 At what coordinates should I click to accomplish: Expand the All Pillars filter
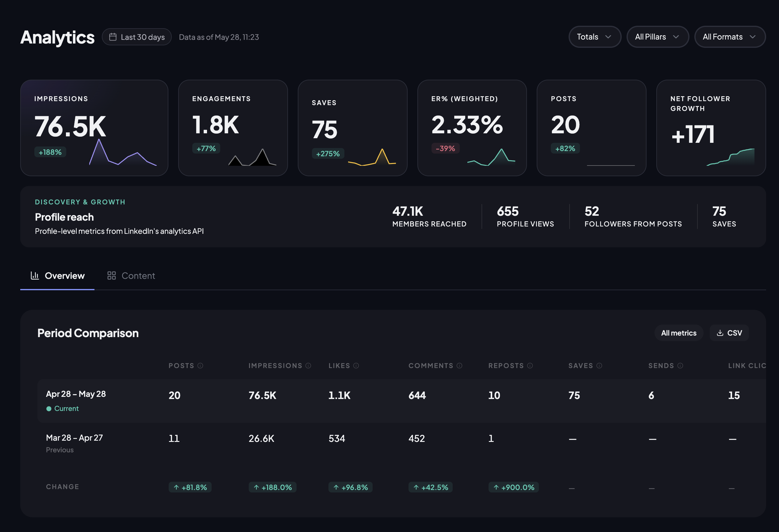click(658, 37)
